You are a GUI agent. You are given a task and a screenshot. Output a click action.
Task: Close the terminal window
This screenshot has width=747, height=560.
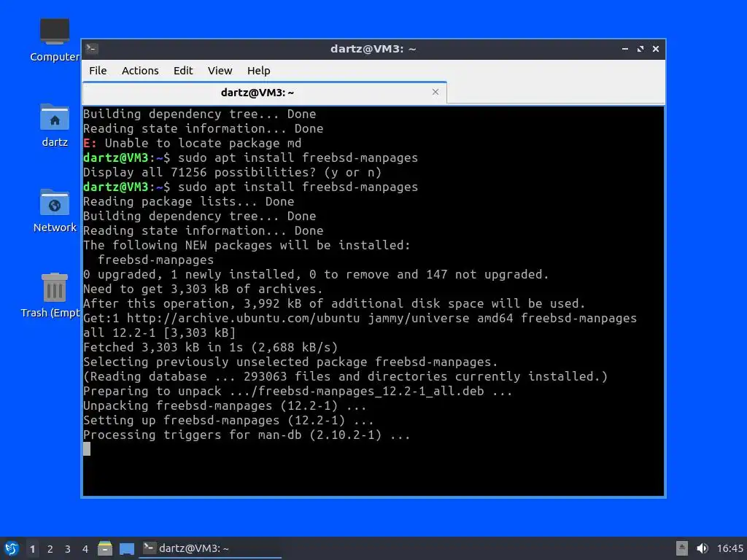pyautogui.click(x=656, y=49)
